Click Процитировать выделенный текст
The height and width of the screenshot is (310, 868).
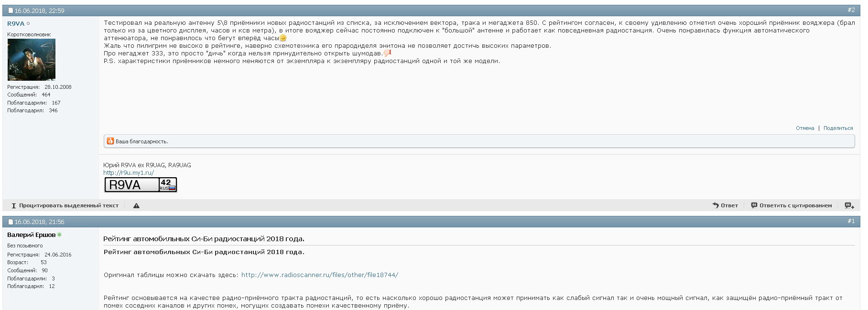point(65,206)
